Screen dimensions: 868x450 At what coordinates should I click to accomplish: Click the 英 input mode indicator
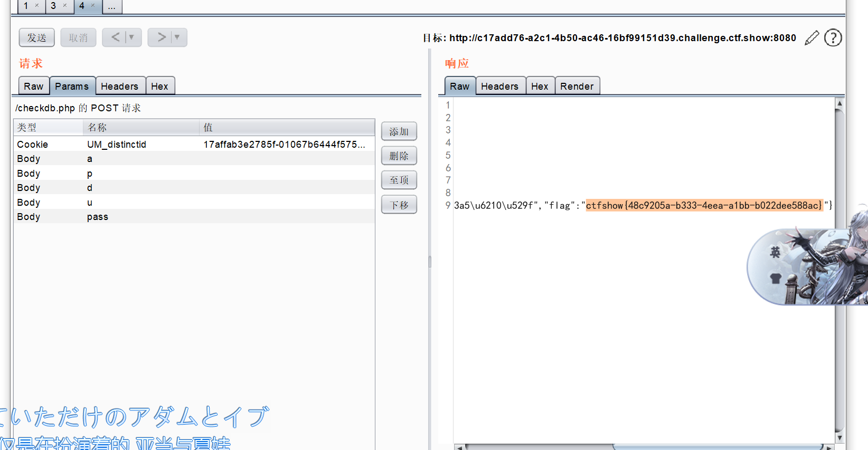point(775,252)
